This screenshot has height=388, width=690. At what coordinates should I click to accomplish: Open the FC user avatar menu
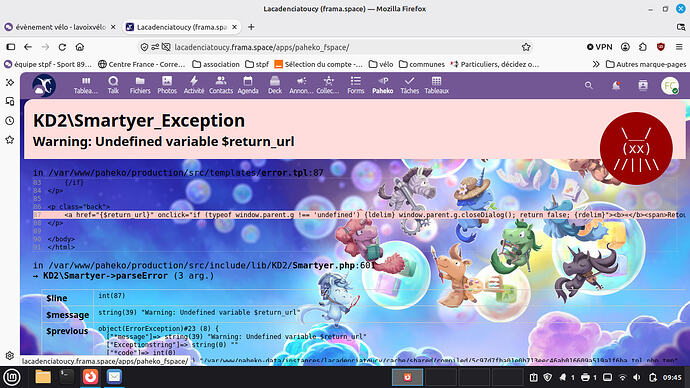[670, 85]
